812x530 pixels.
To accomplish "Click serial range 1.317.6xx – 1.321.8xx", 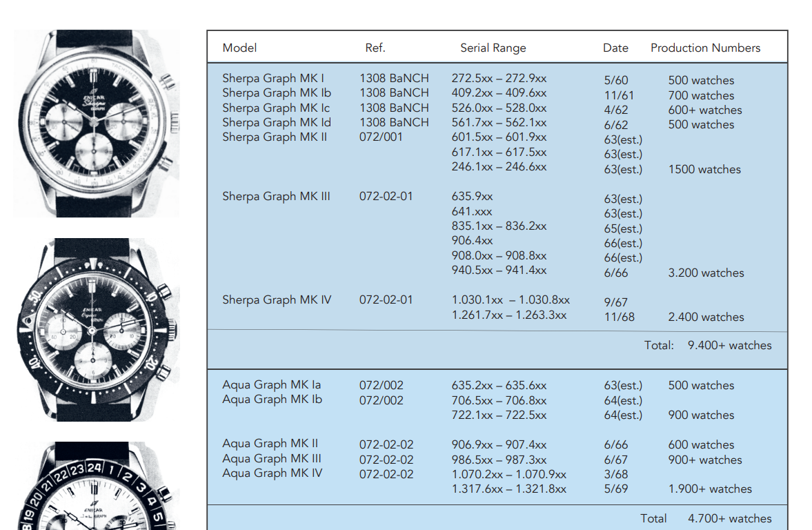I will 508,489.
